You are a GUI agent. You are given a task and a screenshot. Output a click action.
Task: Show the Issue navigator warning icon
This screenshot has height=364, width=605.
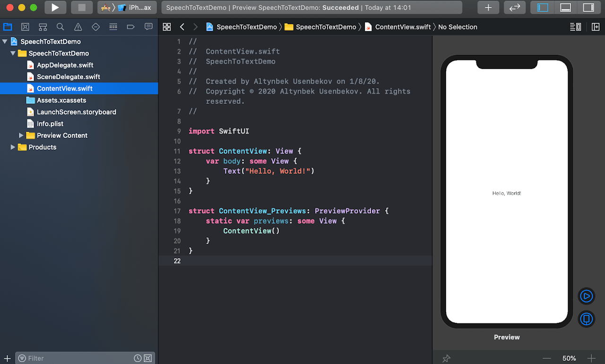(78, 27)
